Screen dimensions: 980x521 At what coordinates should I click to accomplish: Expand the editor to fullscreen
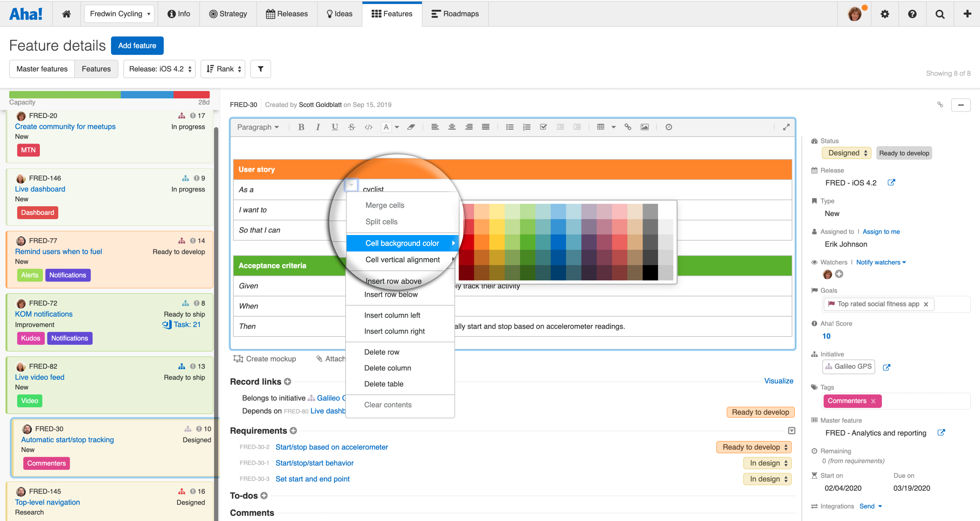(786, 127)
